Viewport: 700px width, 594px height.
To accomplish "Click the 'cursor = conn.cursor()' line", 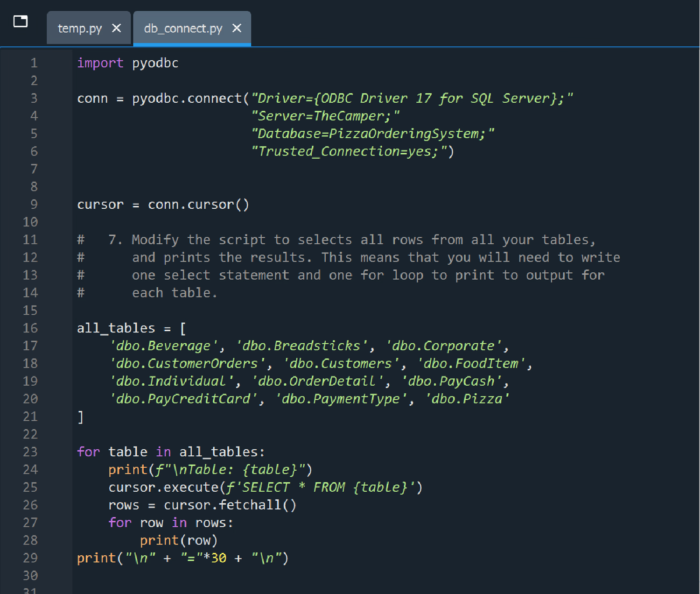I will (163, 205).
